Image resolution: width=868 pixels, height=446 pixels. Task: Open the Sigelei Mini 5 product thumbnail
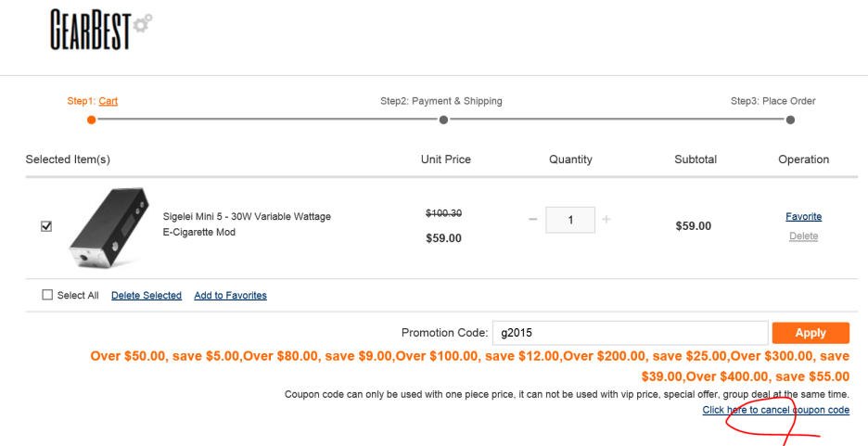click(109, 227)
